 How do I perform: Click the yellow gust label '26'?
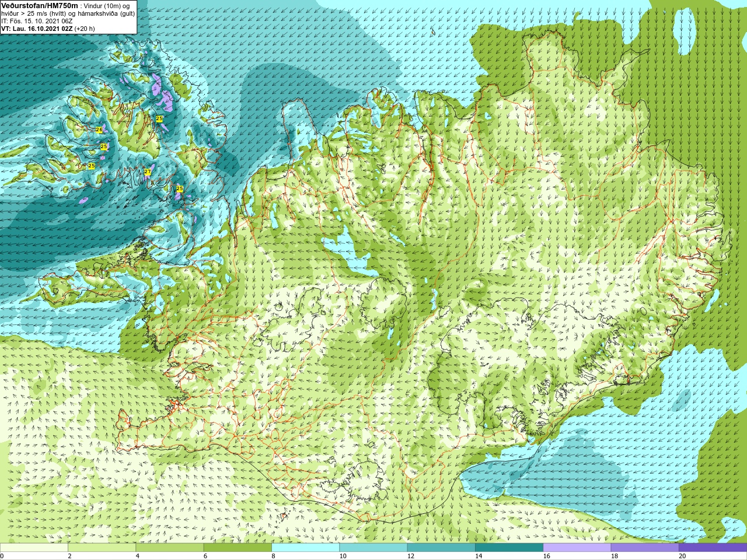point(99,129)
